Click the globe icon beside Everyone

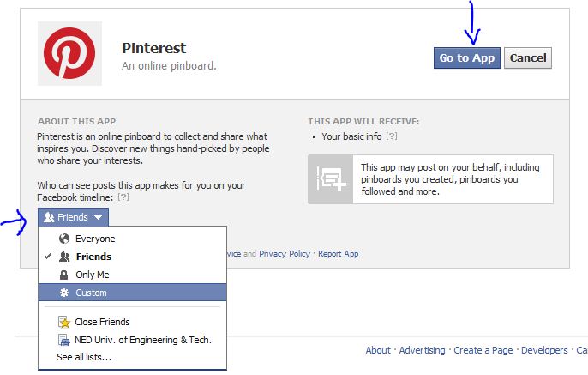pyautogui.click(x=64, y=239)
